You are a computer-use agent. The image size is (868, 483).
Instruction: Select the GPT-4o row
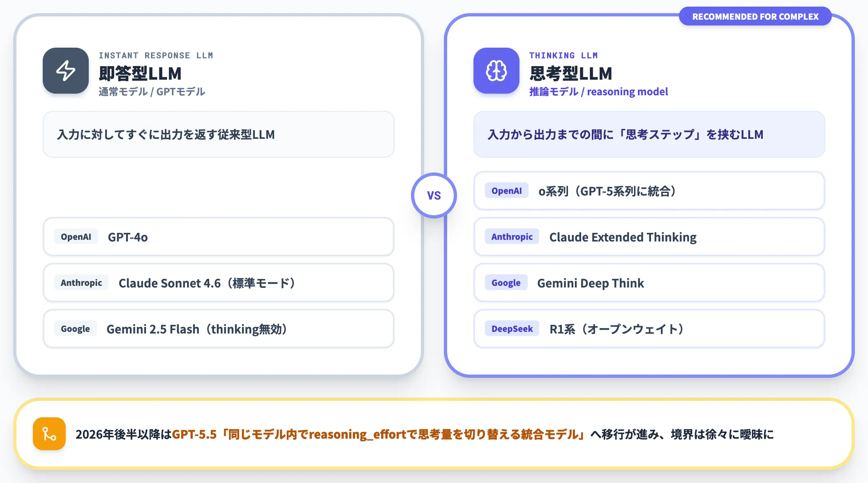point(219,237)
